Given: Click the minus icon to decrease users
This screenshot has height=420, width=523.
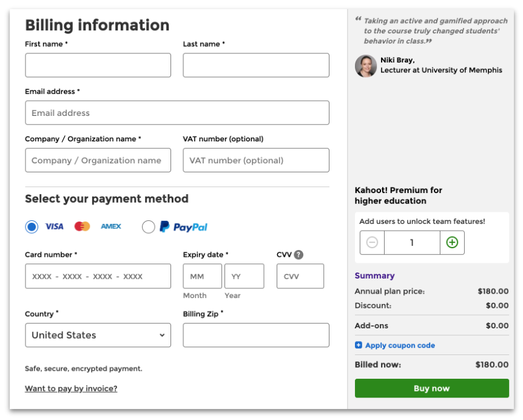Looking at the screenshot, I should pyautogui.click(x=372, y=242).
